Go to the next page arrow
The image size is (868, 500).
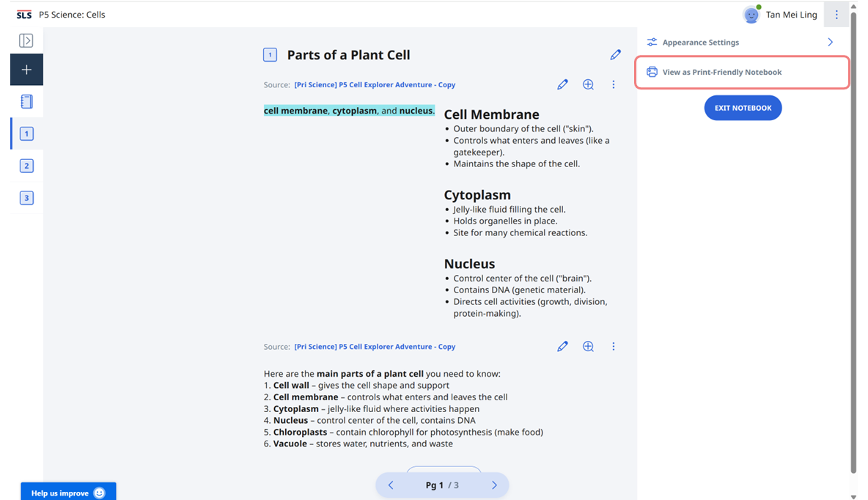point(494,485)
